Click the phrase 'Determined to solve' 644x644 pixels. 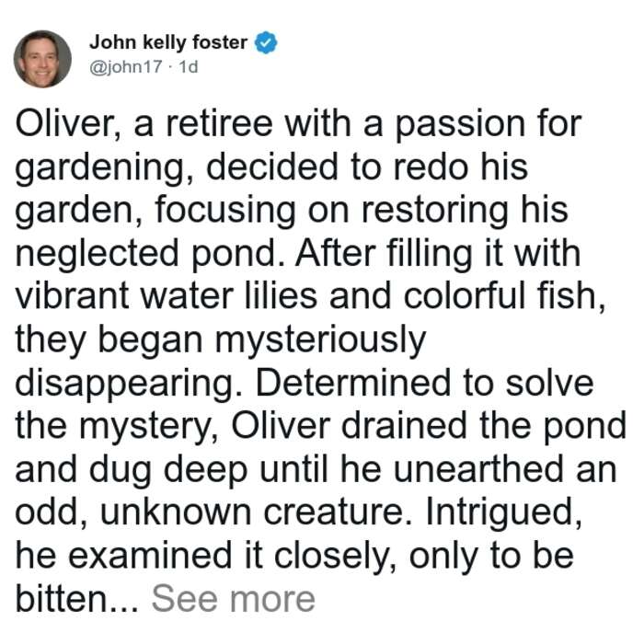[x=425, y=383]
